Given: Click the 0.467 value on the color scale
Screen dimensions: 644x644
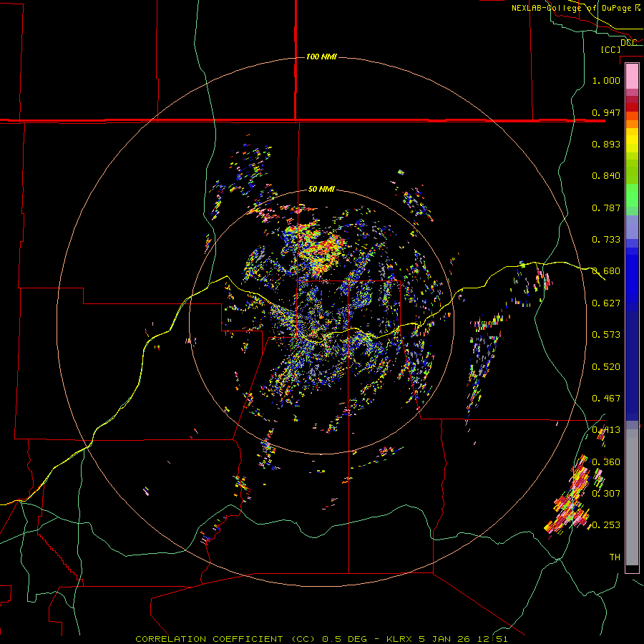Looking at the screenshot, I should pyautogui.click(x=606, y=399).
